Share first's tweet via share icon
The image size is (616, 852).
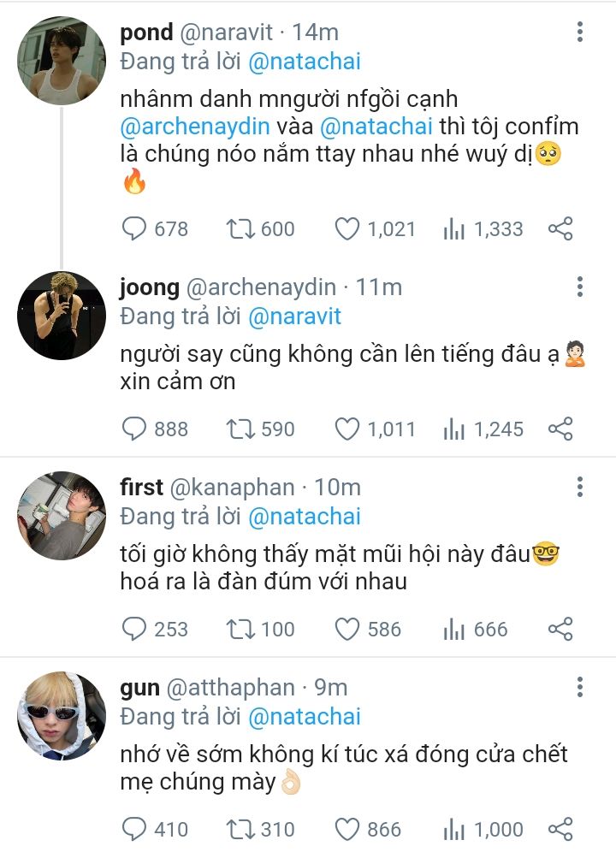point(560,629)
